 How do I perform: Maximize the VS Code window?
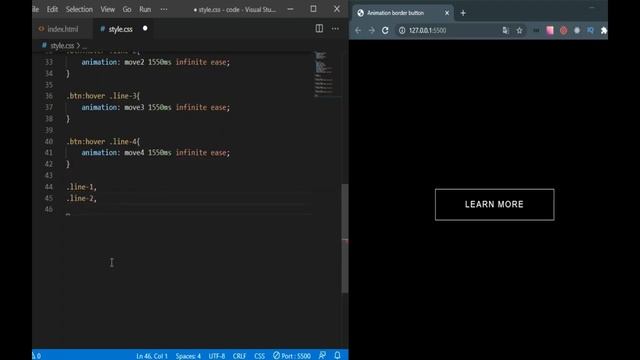(x=313, y=9)
